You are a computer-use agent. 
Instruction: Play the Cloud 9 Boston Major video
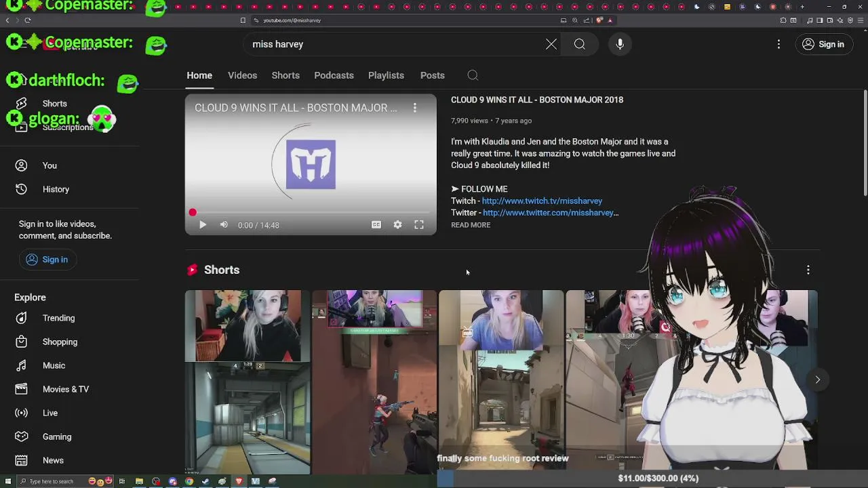coord(202,225)
